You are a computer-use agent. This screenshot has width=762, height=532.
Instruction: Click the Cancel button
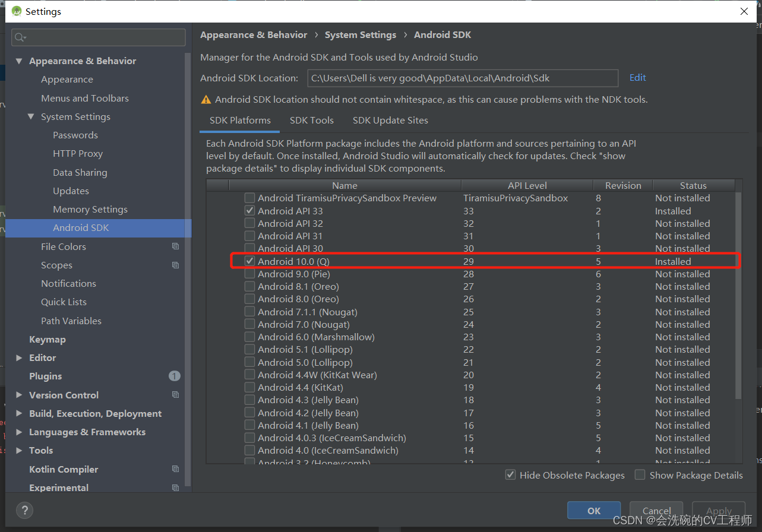656,511
